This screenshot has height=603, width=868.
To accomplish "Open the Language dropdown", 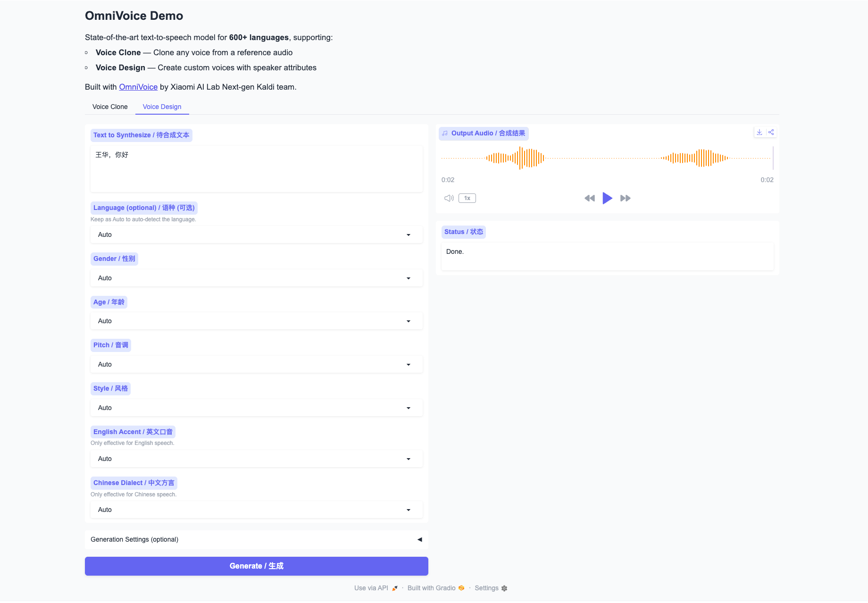I will click(x=256, y=234).
